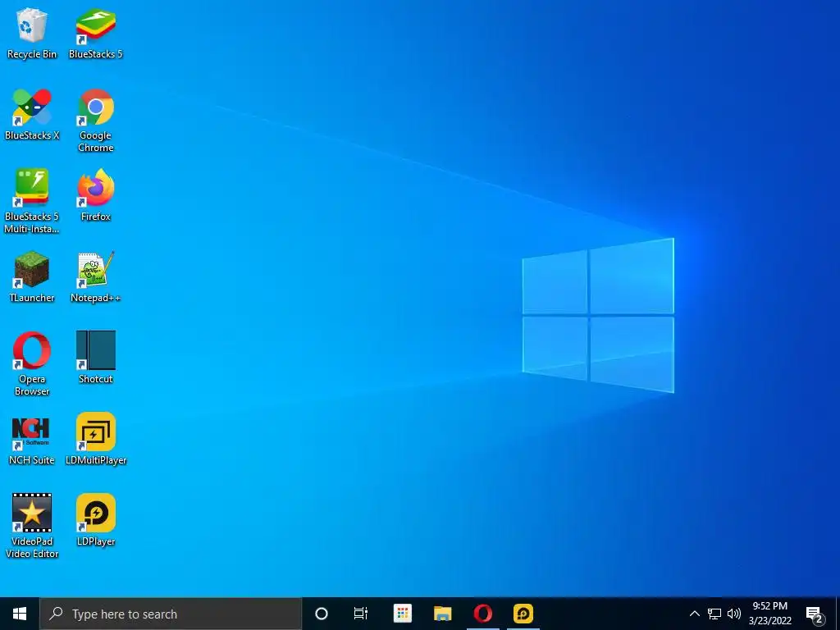Select the BlueStacks 5 desktop shortcut

tap(95, 33)
